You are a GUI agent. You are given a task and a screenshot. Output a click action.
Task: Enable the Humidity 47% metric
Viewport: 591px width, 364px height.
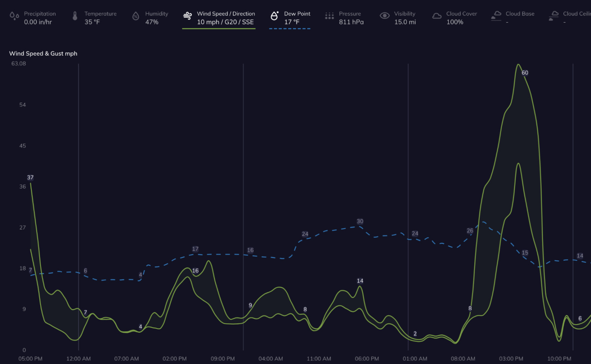(x=156, y=18)
